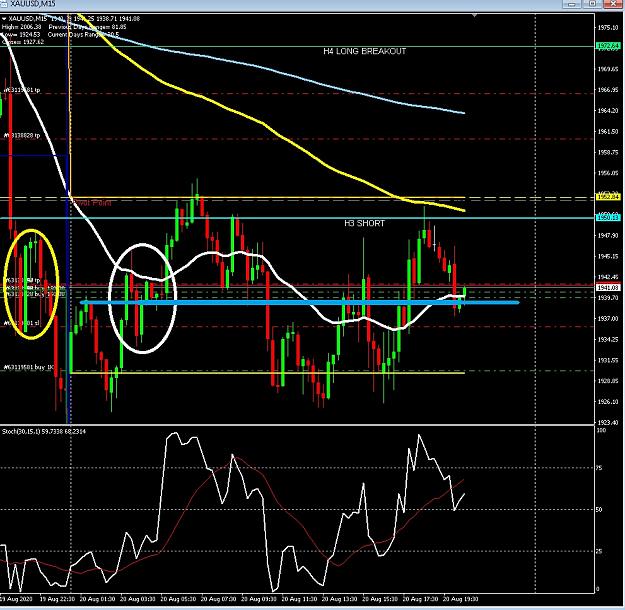Click the 1958.75 price scale value

(x=608, y=152)
